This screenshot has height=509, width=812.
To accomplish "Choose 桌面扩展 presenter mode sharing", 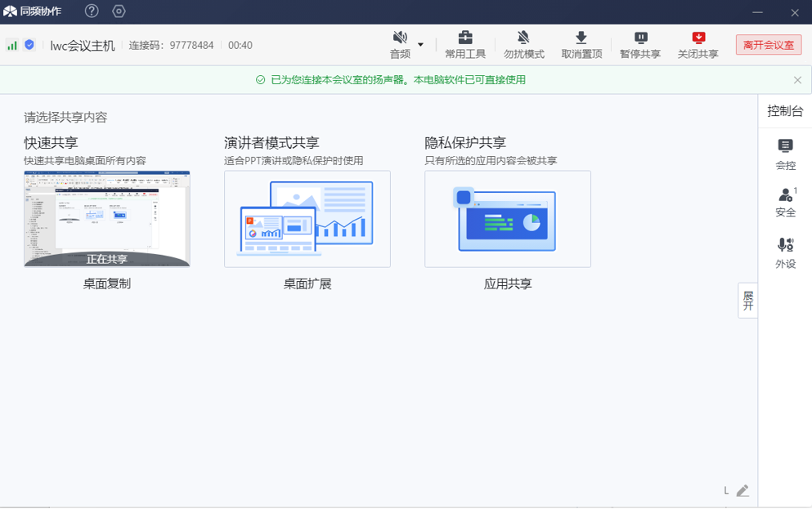I will (307, 219).
